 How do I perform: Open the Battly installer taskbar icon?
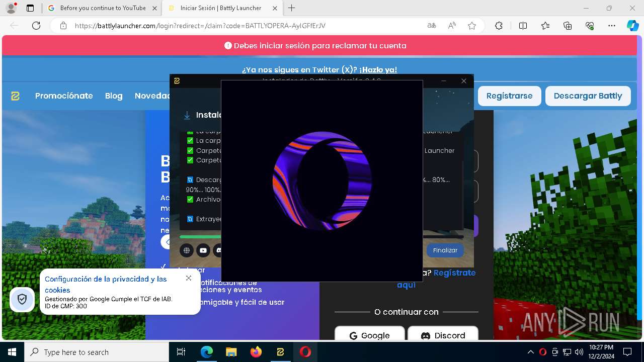pos(280,352)
